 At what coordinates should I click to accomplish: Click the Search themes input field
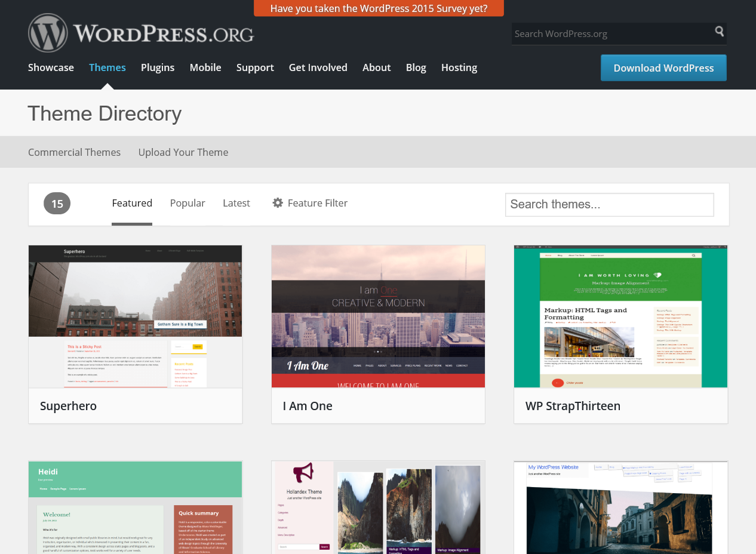tap(610, 205)
